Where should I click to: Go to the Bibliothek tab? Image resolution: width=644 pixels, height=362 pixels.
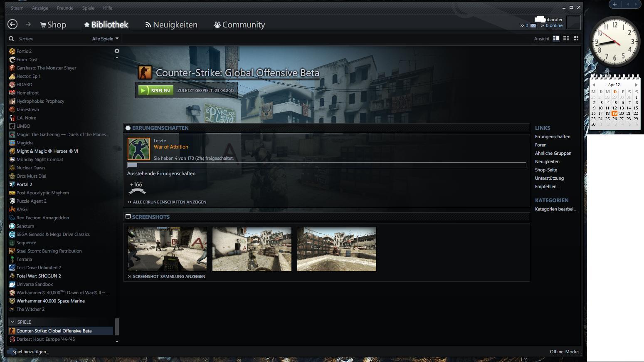coord(106,25)
